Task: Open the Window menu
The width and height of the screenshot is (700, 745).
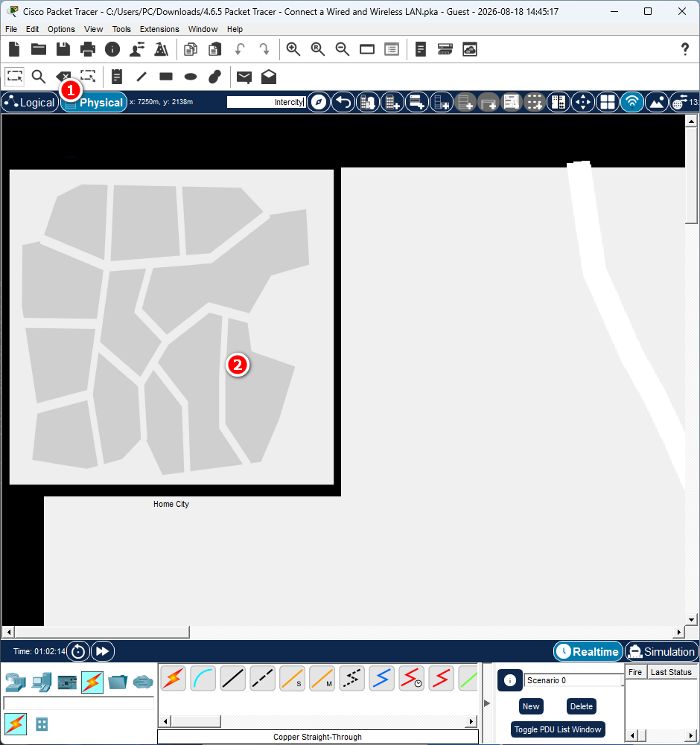Action: [x=203, y=29]
